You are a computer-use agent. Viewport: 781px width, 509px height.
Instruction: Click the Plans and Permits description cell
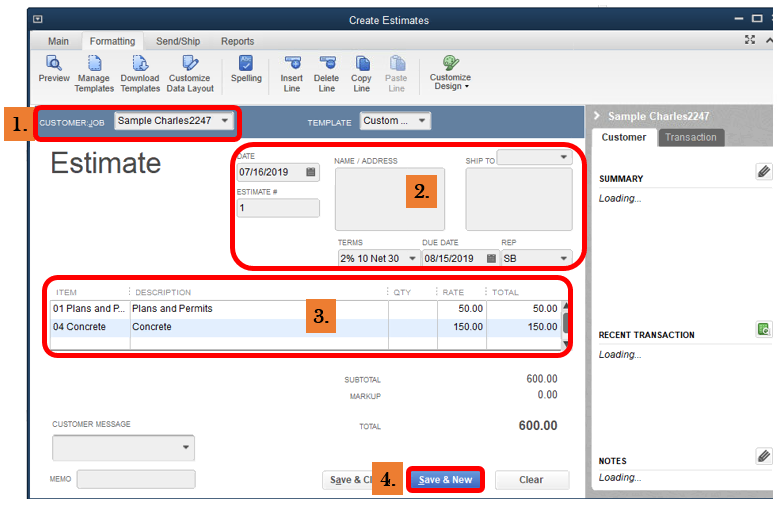click(259, 309)
